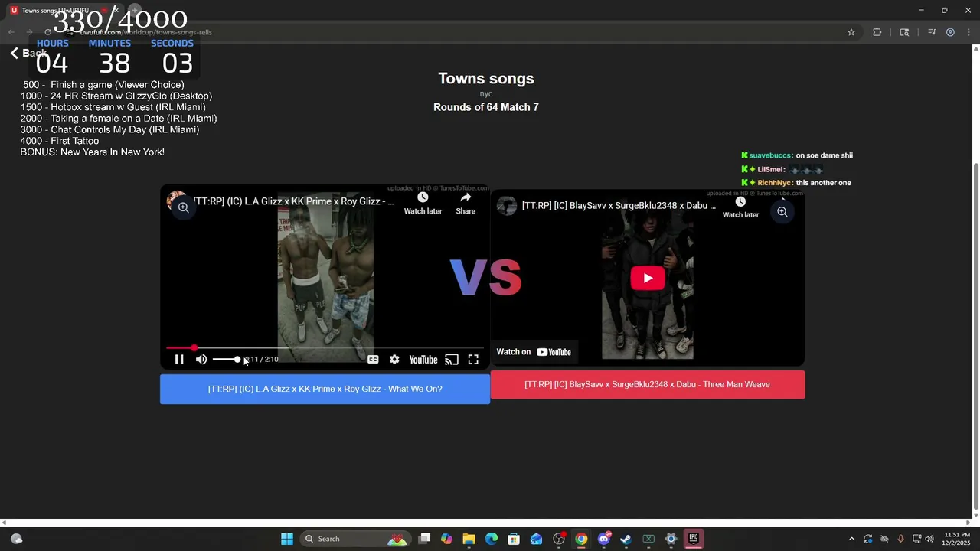Play the right YouTube video

click(x=648, y=279)
